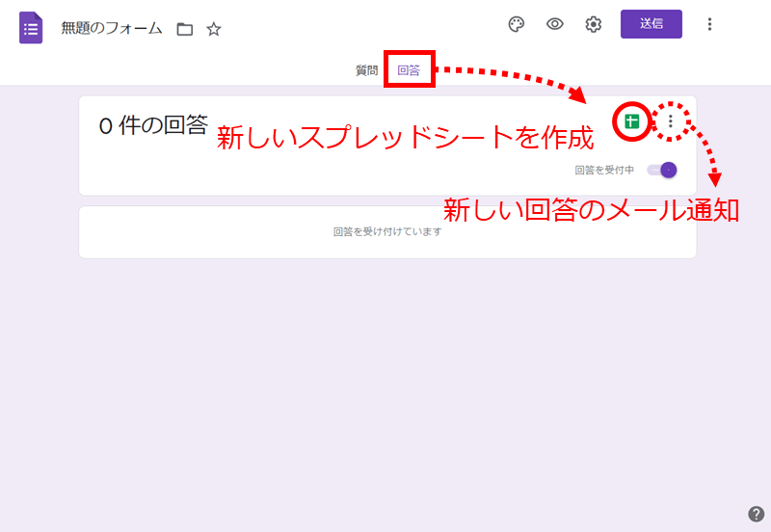Open the help question mark icon
Viewport: 771px width, 532px height.
coord(757,514)
